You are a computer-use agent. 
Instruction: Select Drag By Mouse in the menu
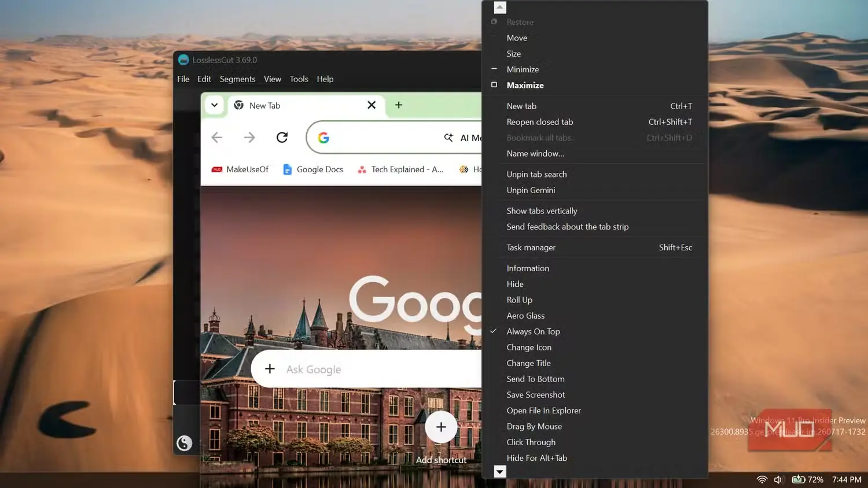tap(595, 426)
